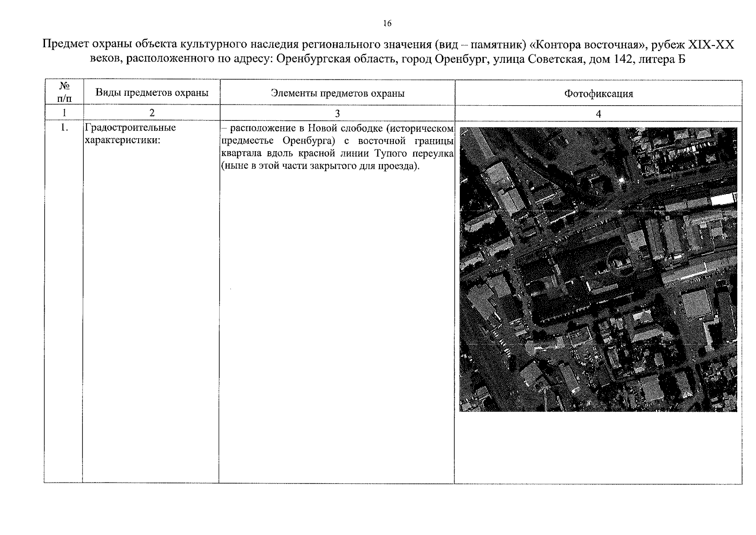Select the word 'характеристики:'
This screenshot has width=756, height=535.
coord(122,140)
